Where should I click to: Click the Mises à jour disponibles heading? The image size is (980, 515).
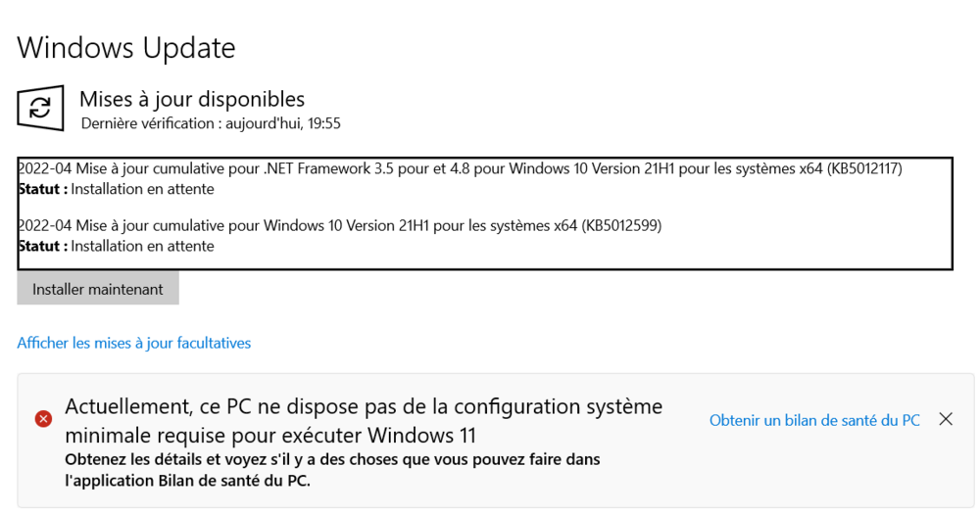[192, 99]
